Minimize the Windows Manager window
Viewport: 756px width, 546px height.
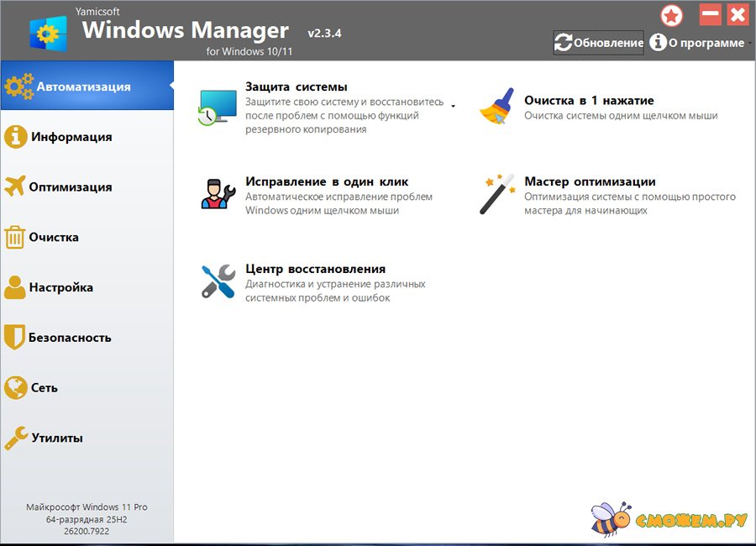click(x=711, y=14)
